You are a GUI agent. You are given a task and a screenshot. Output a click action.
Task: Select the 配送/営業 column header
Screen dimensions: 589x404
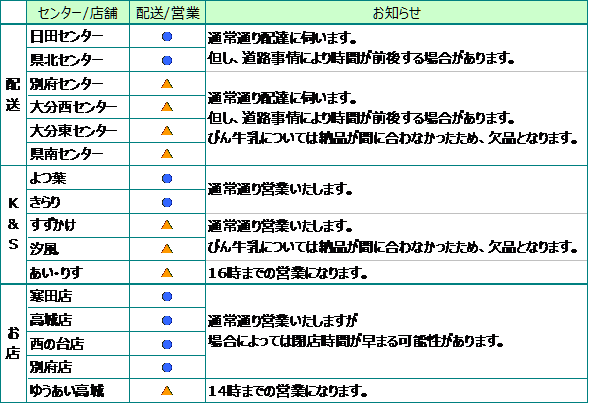pyautogui.click(x=168, y=13)
